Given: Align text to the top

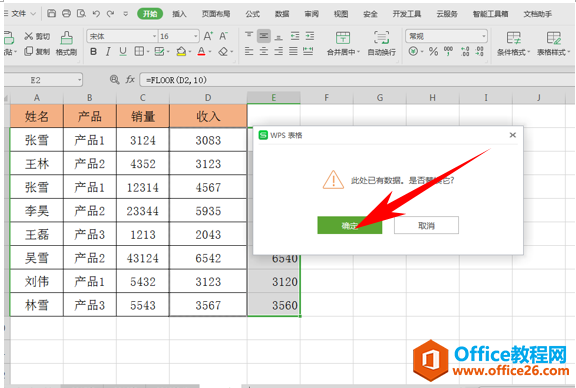Looking at the screenshot, I should click(249, 36).
